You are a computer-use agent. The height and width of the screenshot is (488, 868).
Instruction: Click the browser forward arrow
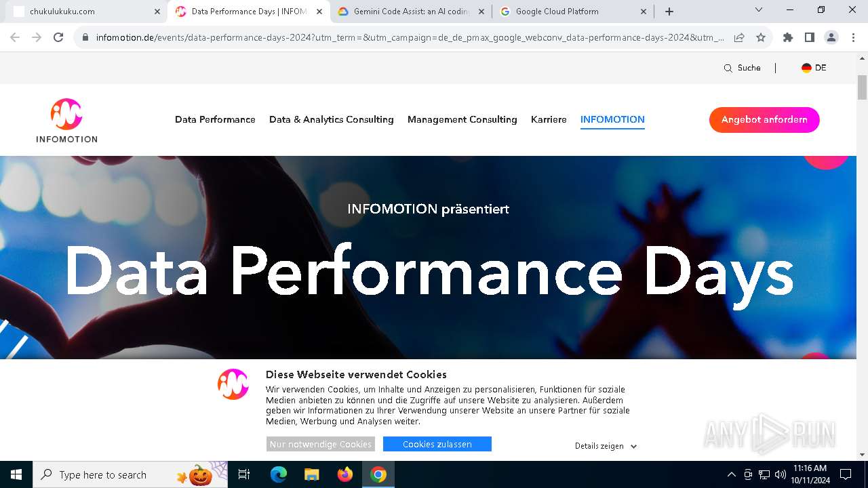point(37,37)
